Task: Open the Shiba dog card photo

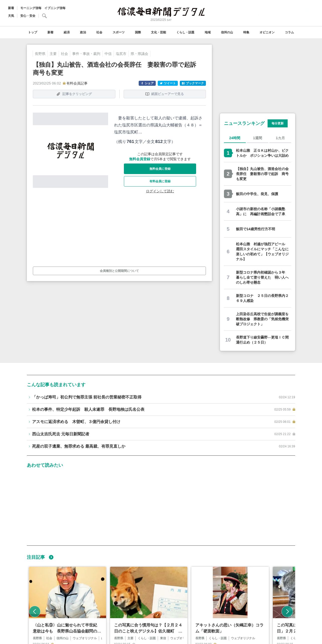Action: [x=149, y=592]
